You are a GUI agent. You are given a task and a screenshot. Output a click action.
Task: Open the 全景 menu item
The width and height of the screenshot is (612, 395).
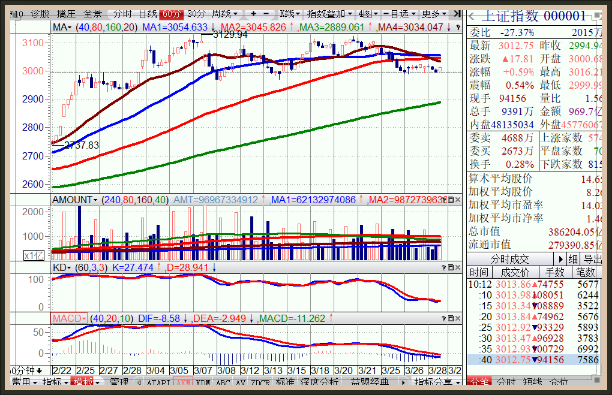(93, 14)
